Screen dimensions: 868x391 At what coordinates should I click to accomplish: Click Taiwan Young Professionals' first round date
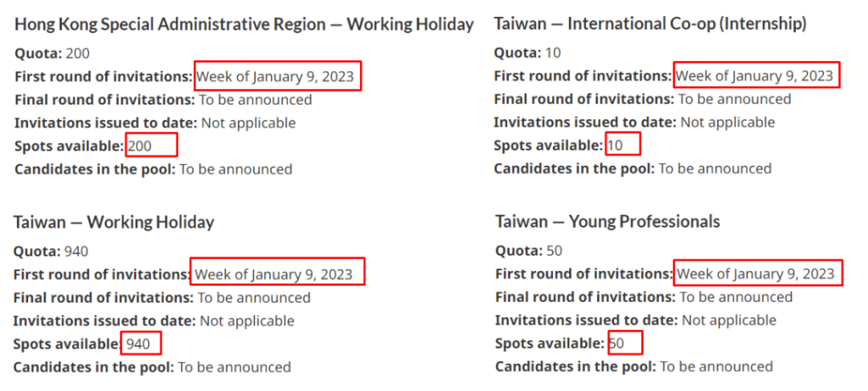[756, 275]
